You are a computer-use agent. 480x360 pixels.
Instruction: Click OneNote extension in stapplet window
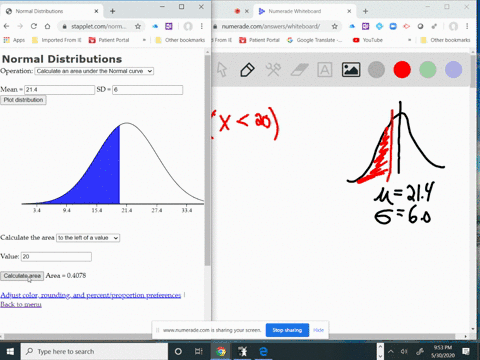point(169,26)
